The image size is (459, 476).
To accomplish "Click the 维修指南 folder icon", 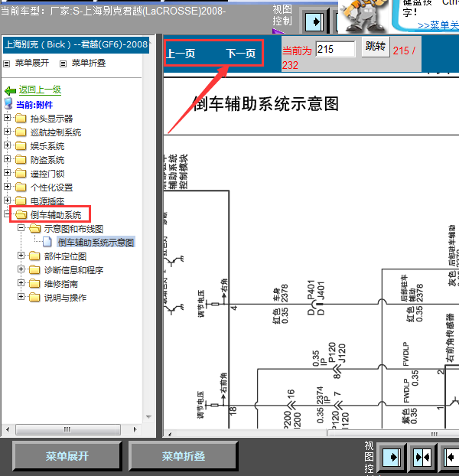I will coord(34,284).
